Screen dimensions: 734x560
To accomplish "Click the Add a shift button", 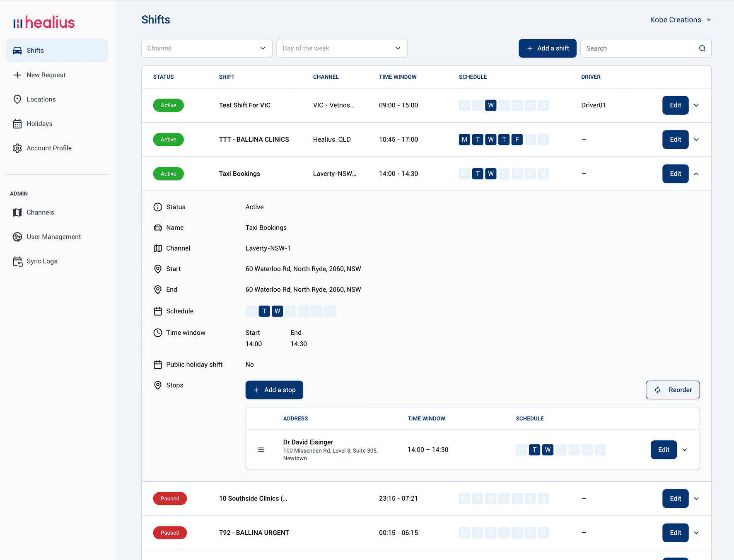I will point(547,48).
